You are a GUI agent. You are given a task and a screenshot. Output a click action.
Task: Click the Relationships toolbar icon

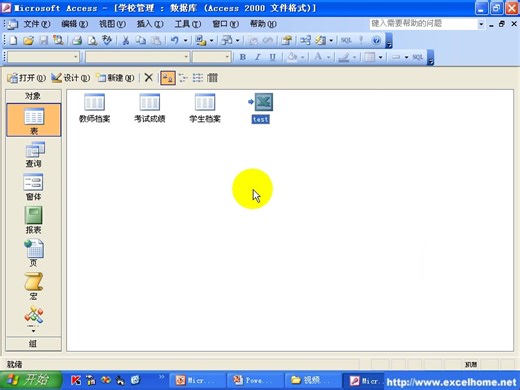pos(305,40)
